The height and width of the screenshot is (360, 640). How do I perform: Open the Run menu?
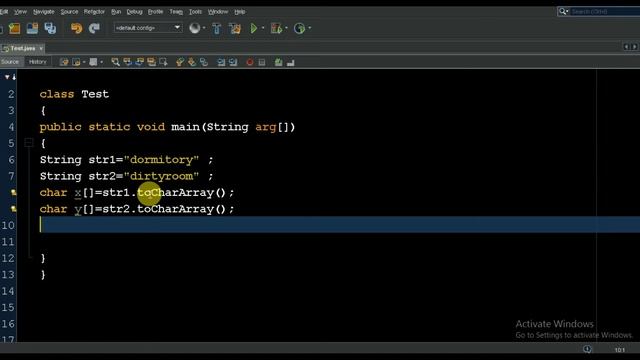pyautogui.click(x=116, y=11)
